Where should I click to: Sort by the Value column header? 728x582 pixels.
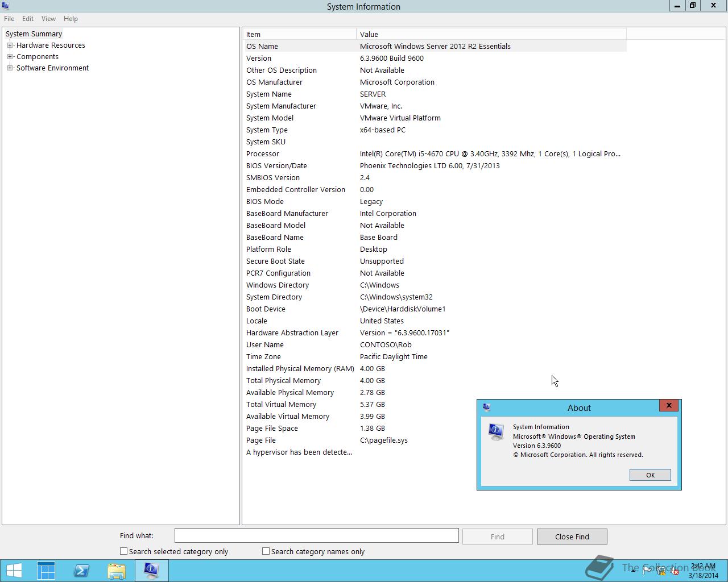click(491, 34)
